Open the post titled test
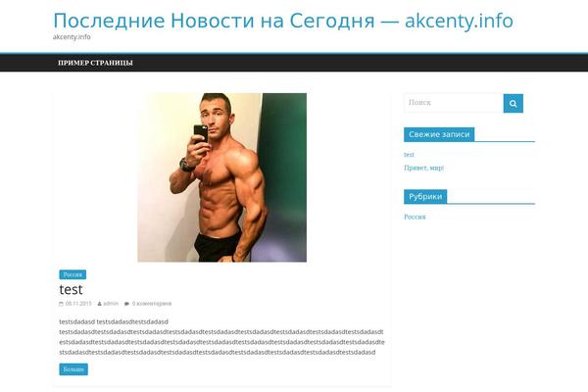 click(71, 289)
